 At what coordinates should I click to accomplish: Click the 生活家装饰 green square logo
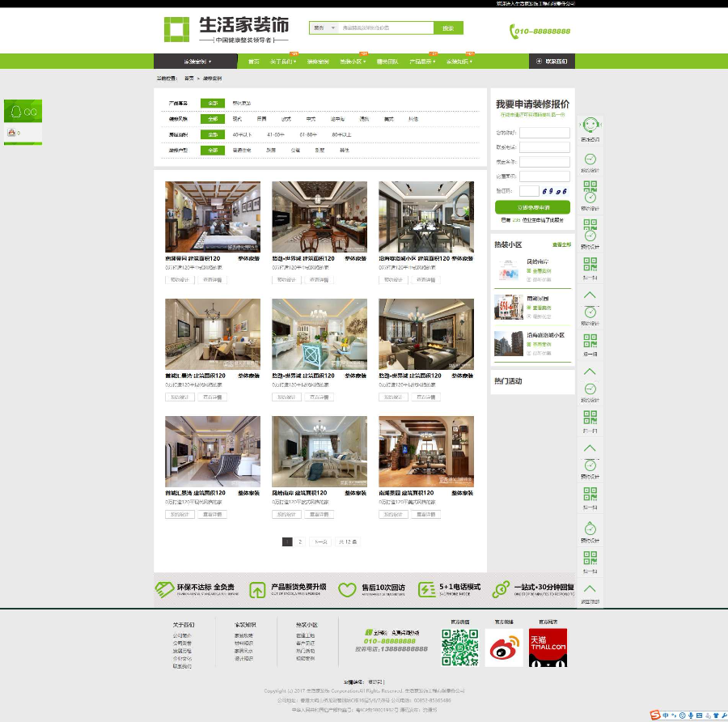[x=176, y=29]
